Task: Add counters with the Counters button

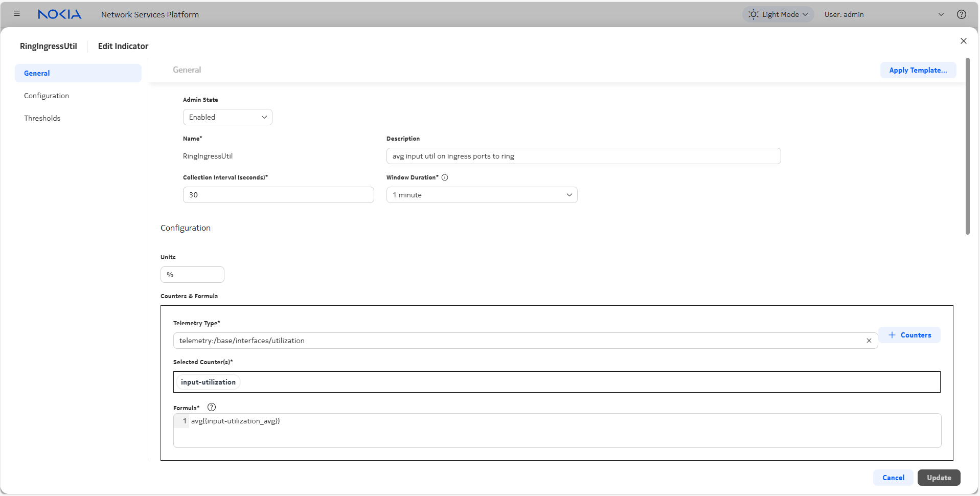Action: click(909, 335)
